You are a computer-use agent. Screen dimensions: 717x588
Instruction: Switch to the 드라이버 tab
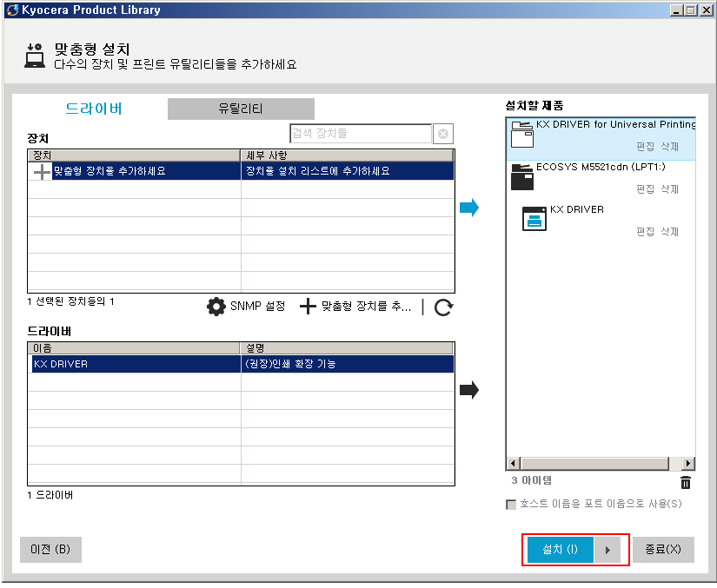click(94, 109)
